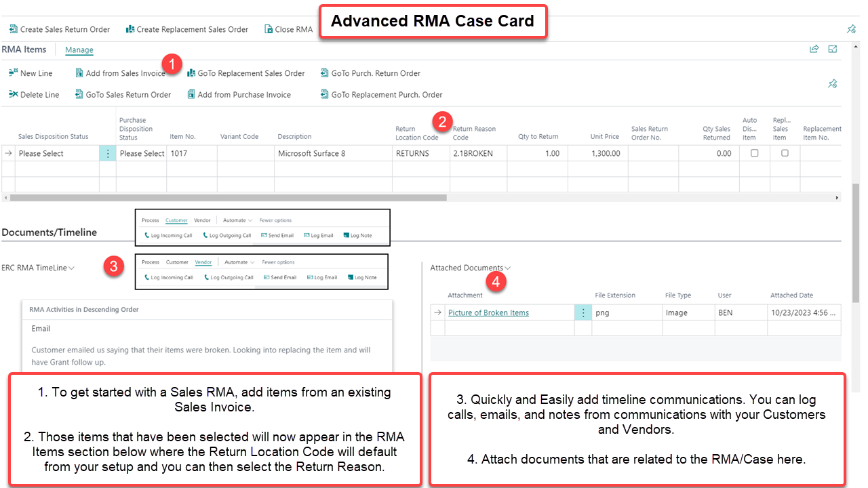Click Qty Sales Returned cell 0.00
868x488 pixels.
708,153
